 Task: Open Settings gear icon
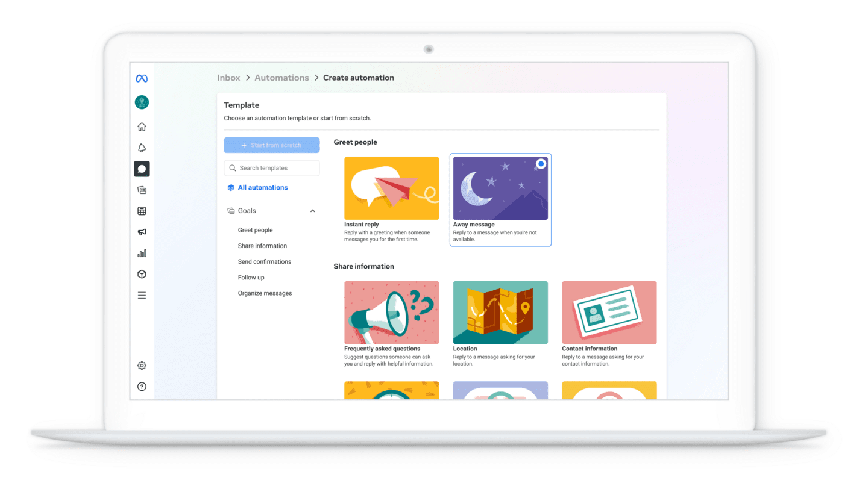(x=142, y=366)
